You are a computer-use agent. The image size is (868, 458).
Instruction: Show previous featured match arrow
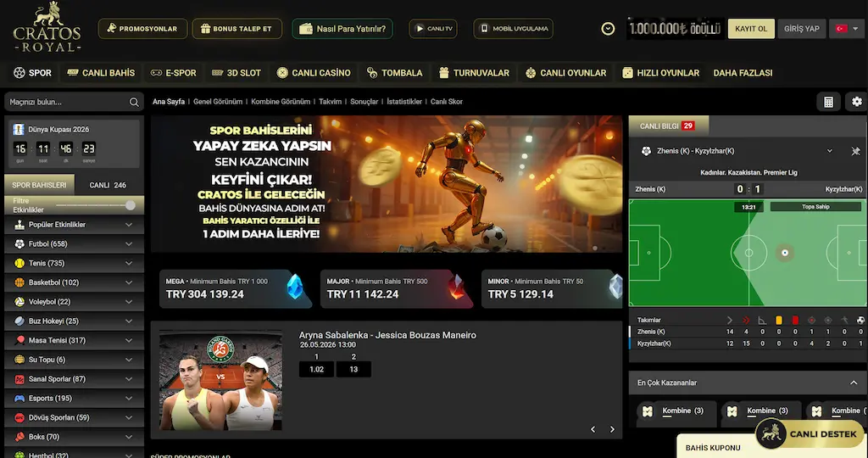pos(593,429)
